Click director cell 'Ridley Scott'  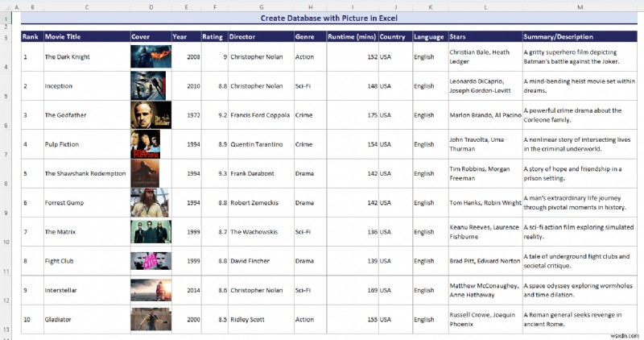pyautogui.click(x=261, y=319)
